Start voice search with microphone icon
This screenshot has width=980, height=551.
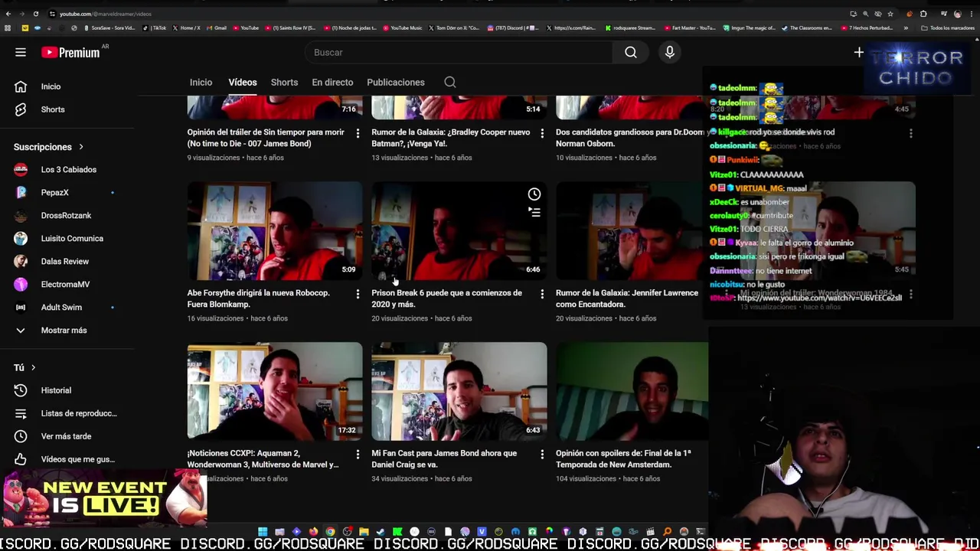(669, 52)
